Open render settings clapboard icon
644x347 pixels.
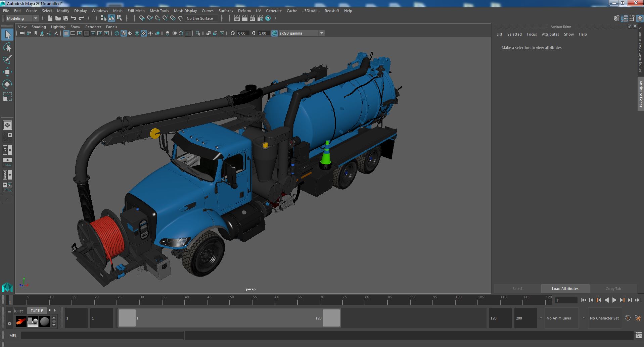pyautogui.click(x=260, y=18)
